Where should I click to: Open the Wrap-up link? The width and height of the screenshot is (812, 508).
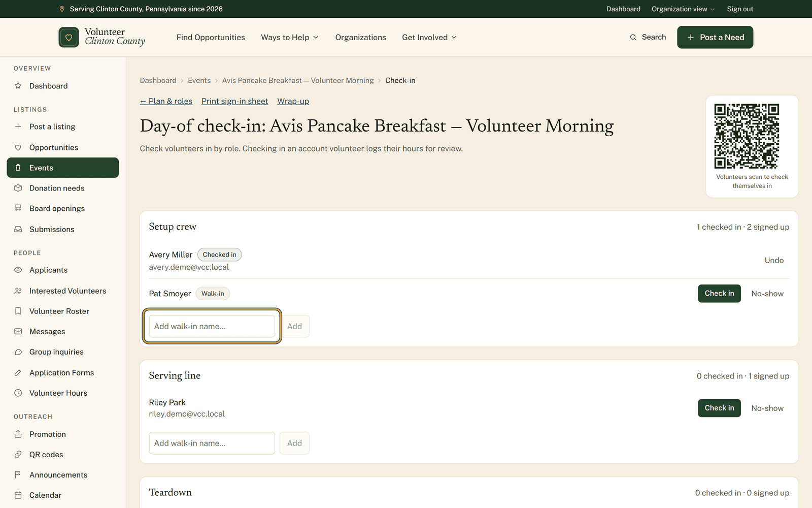pos(293,101)
